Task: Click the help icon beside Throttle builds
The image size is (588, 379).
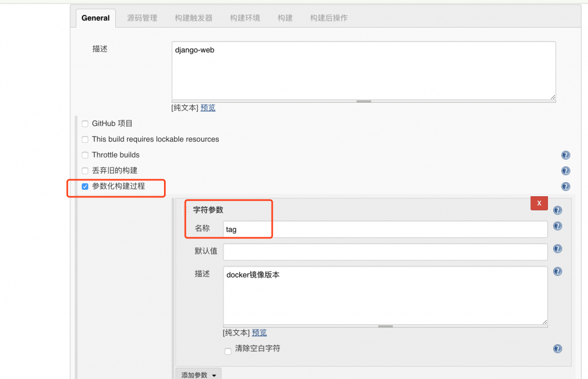Action: tap(566, 155)
